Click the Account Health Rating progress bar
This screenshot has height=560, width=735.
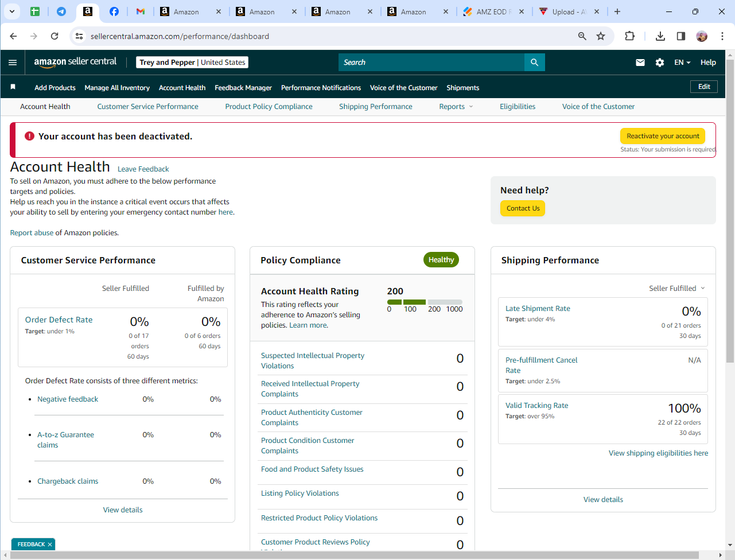pyautogui.click(x=425, y=302)
